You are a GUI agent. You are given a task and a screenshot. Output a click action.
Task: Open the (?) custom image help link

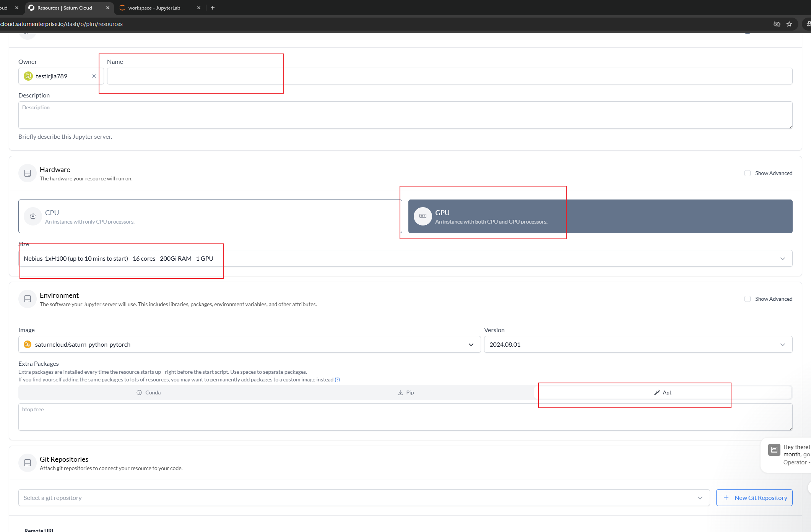pyautogui.click(x=337, y=380)
